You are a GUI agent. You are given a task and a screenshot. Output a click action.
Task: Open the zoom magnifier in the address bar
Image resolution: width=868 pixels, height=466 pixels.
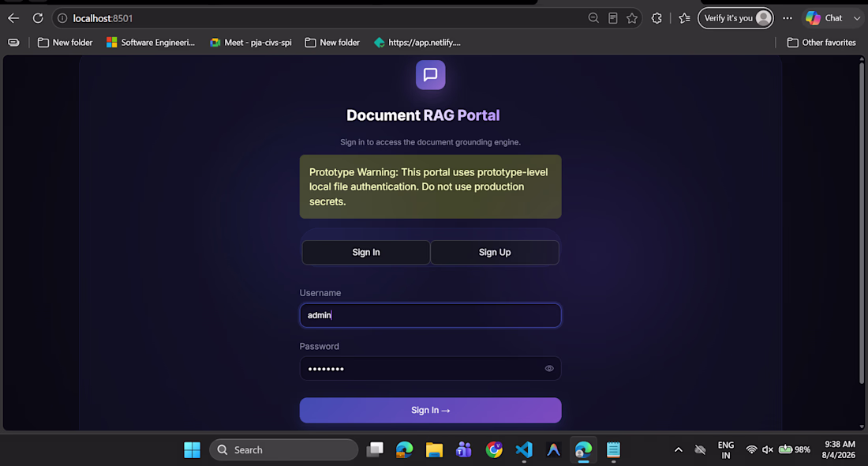pos(593,18)
